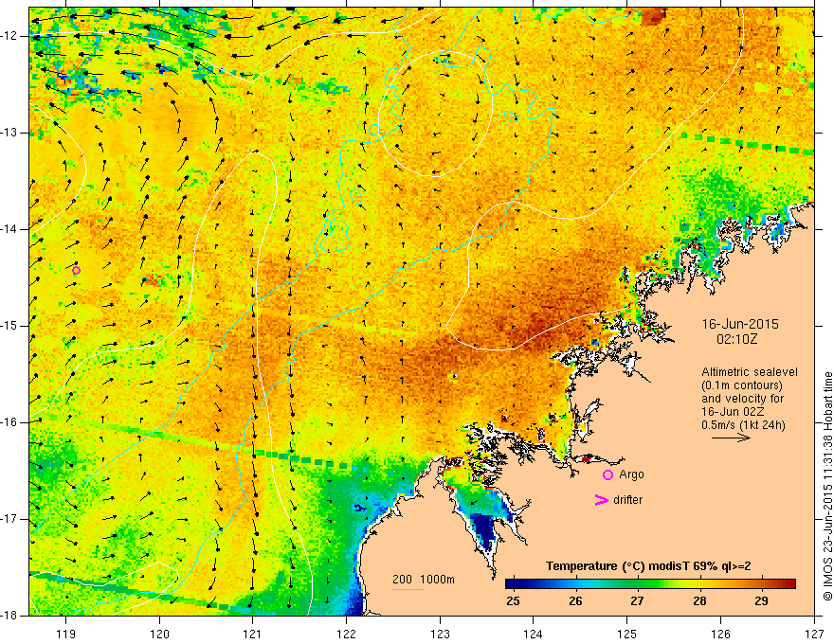Click the temperature color scale bar
The width and height of the screenshot is (834, 644).
click(x=650, y=583)
